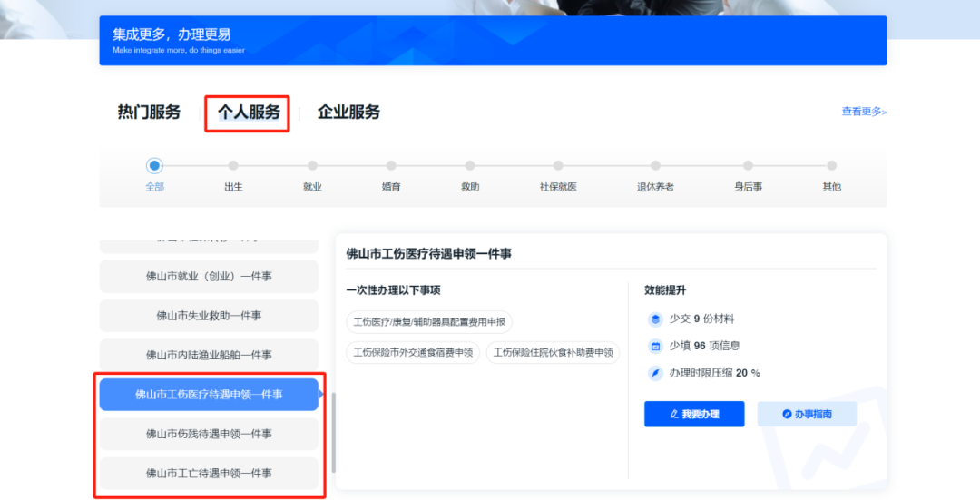980x500 pixels.
Task: Click 工伤保险住院伙食补助费申领 tag
Action: point(554,352)
